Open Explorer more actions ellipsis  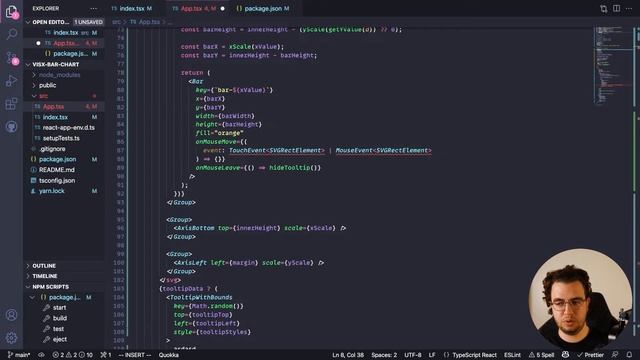(x=93, y=8)
